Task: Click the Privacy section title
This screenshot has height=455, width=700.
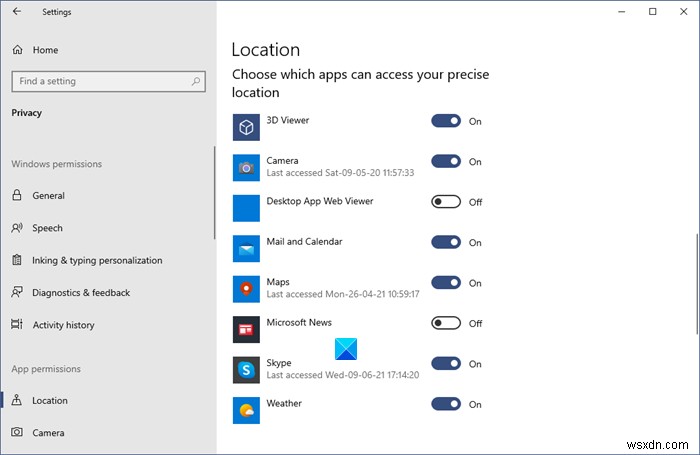Action: (x=26, y=113)
